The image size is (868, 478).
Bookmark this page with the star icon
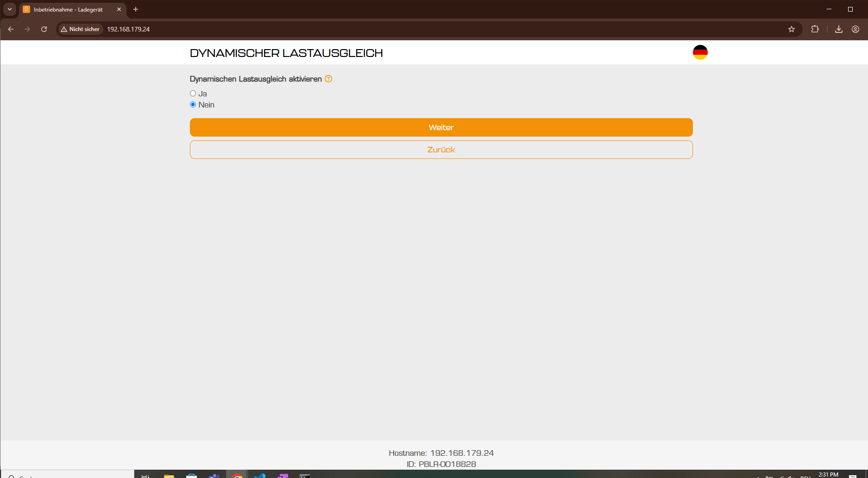pyautogui.click(x=792, y=29)
